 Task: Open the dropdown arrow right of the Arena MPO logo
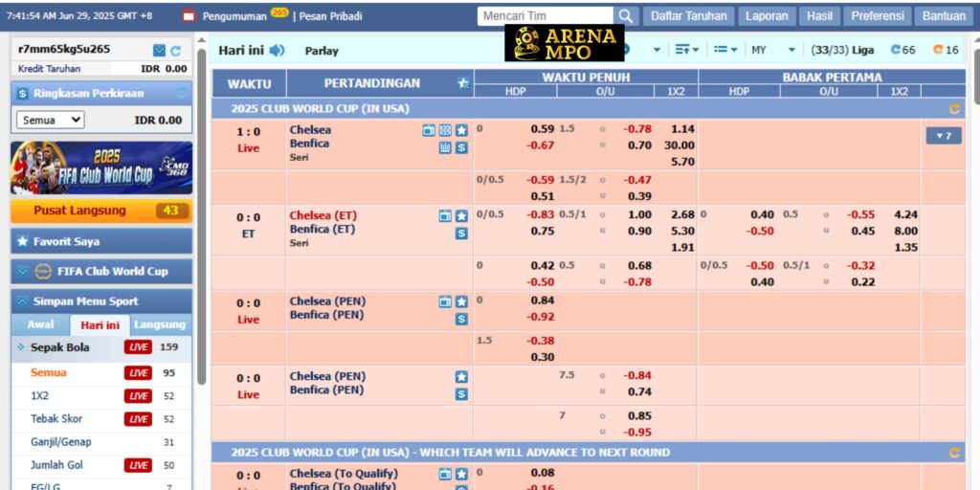657,50
